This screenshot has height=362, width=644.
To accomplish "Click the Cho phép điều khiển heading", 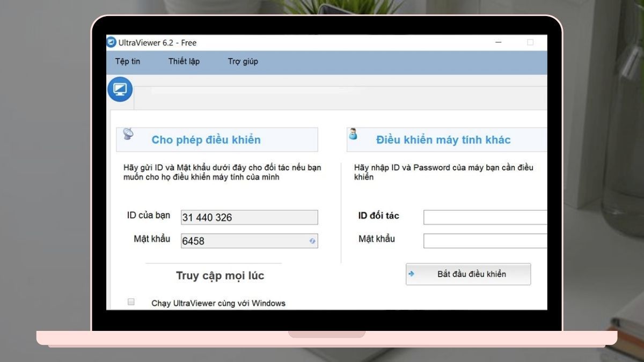I will [x=206, y=140].
